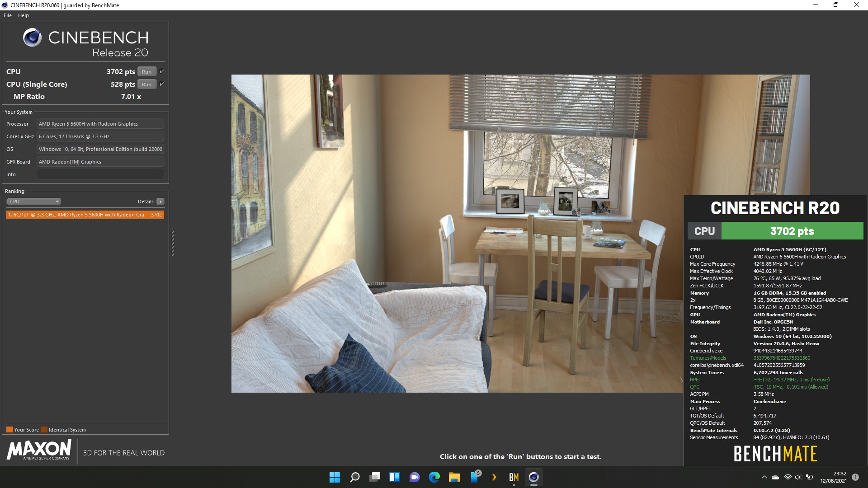
Task: Open the Help menu
Action: (24, 15)
